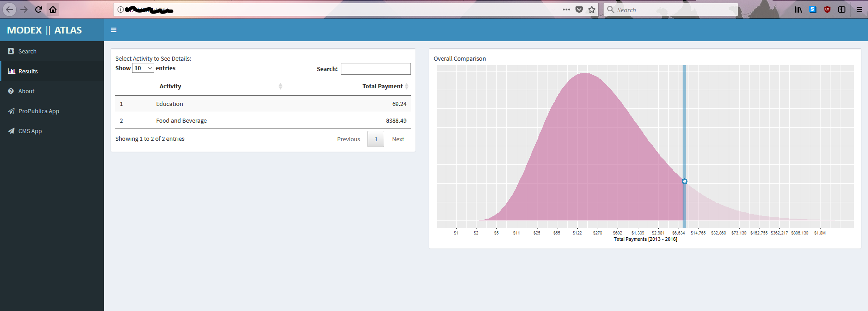
Task: Open the browser library icon
Action: pos(798,10)
